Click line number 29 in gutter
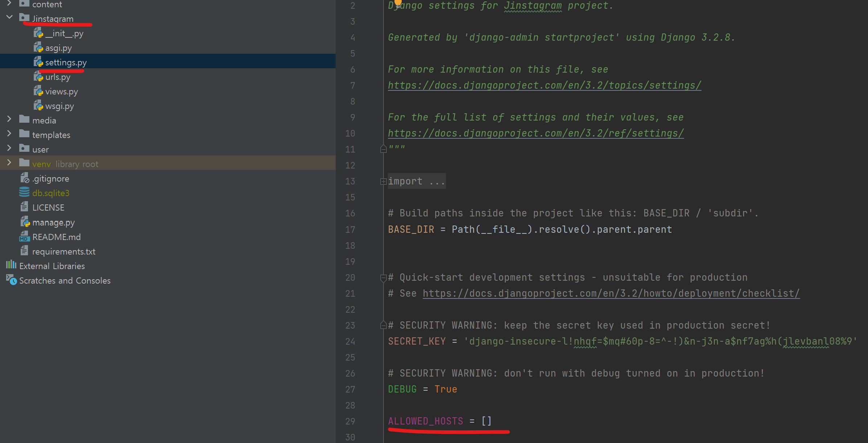 [350, 421]
